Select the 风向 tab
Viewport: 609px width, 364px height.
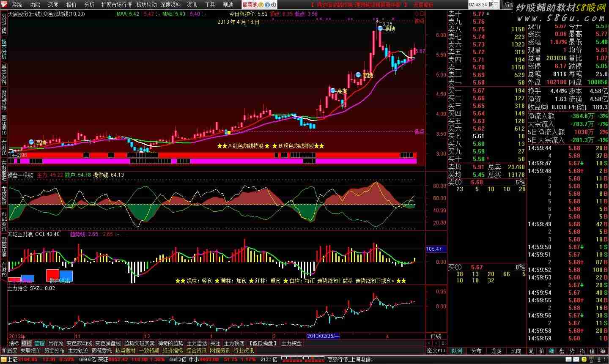pos(516,351)
